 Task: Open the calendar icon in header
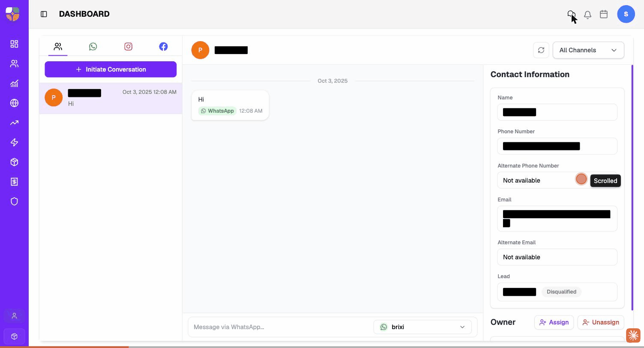[x=604, y=14]
